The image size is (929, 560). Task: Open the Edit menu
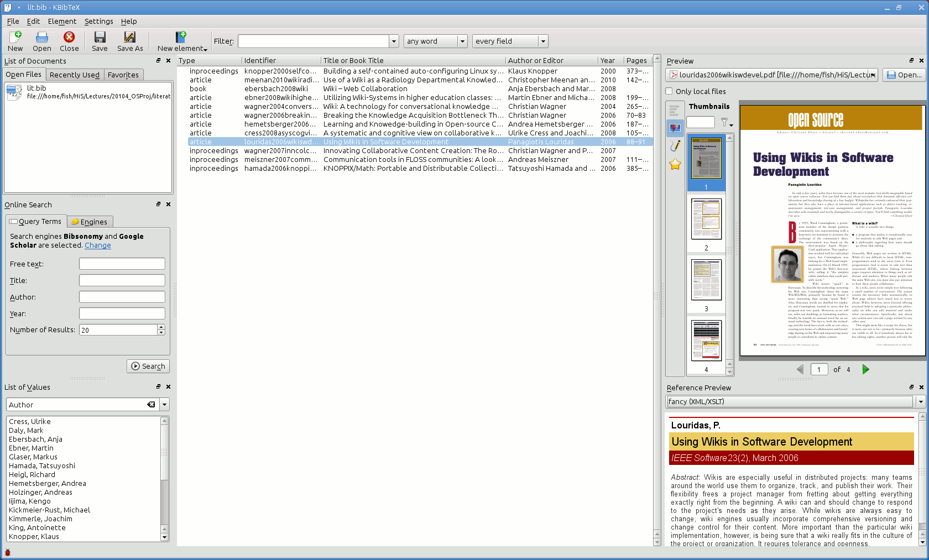33,21
